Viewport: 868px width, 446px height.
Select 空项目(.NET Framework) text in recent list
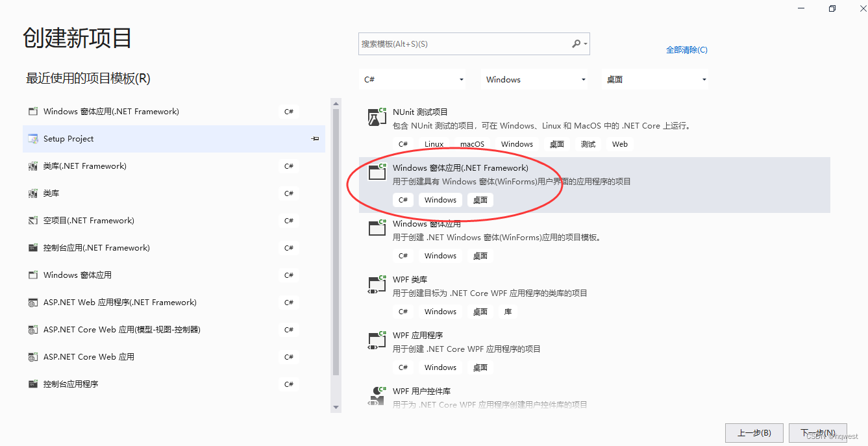(89, 221)
